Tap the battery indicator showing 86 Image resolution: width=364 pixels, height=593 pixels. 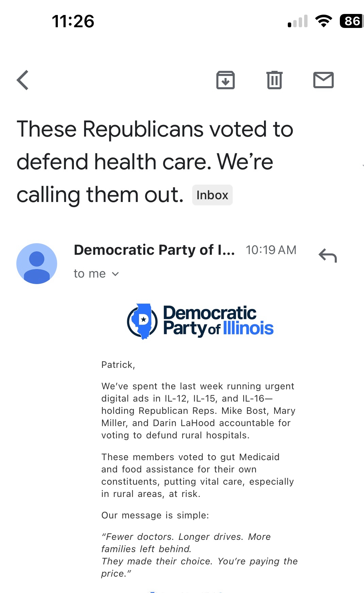[x=352, y=21]
